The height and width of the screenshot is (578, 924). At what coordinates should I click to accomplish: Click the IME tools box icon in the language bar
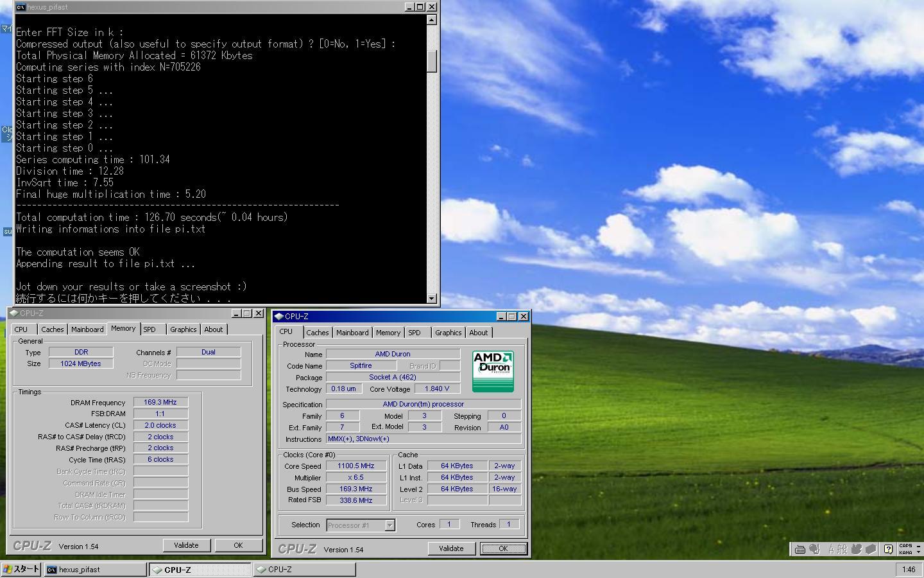point(871,549)
